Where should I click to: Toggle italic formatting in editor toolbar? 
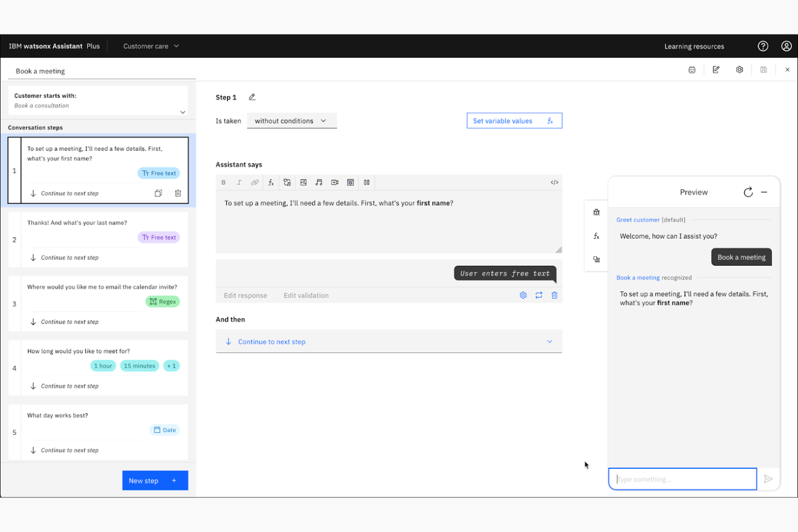click(239, 183)
